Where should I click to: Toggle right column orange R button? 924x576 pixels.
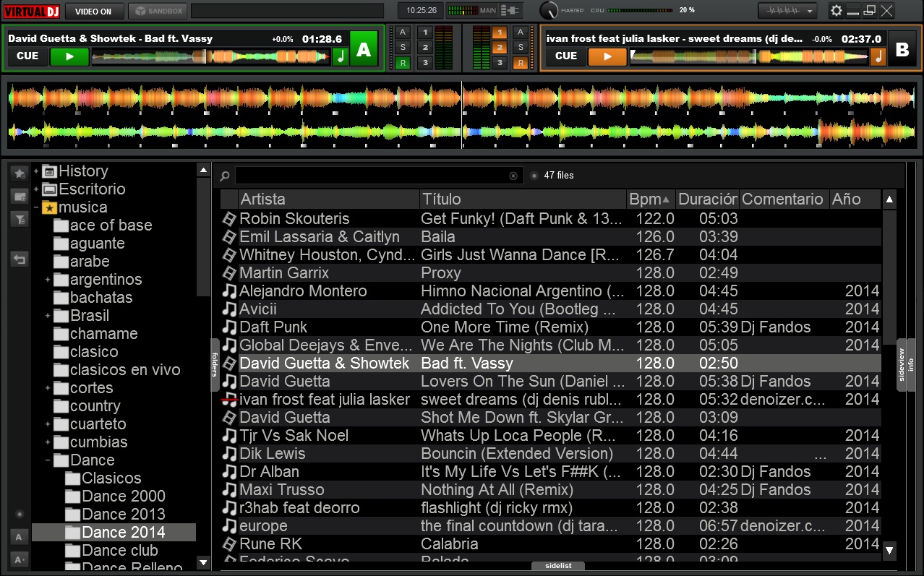click(520, 63)
